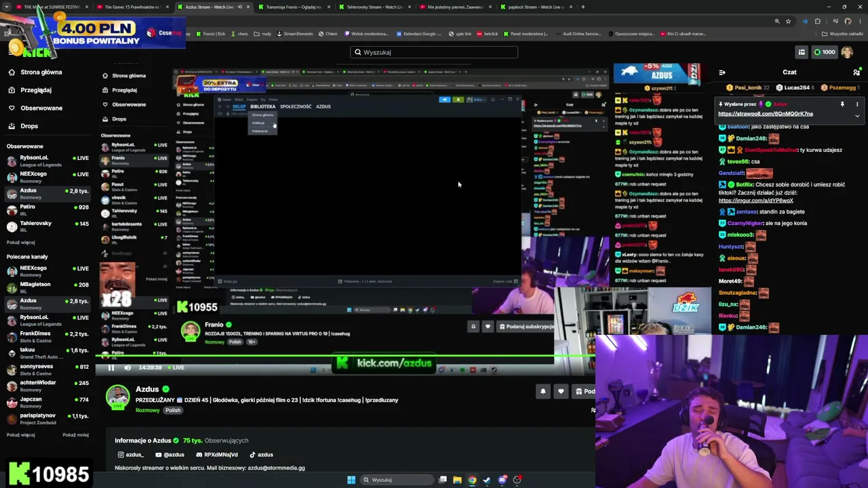Open Steam from taskbar
The height and width of the screenshot is (488, 868).
(487, 480)
